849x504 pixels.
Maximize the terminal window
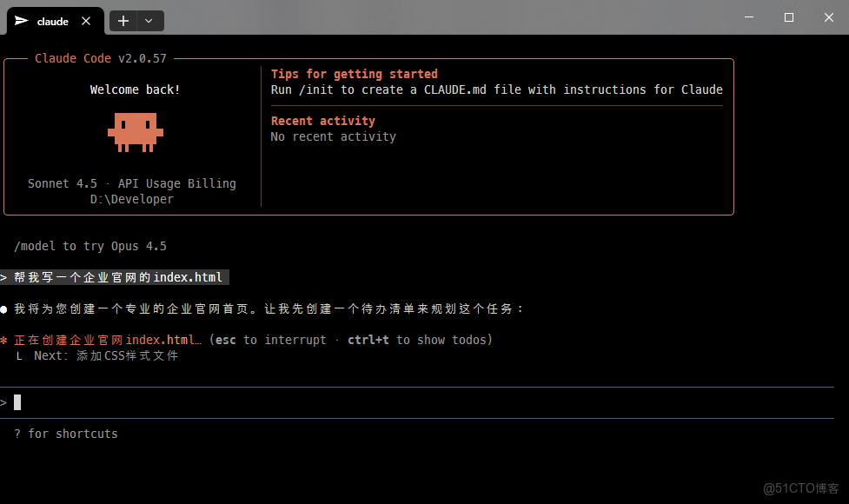789,17
